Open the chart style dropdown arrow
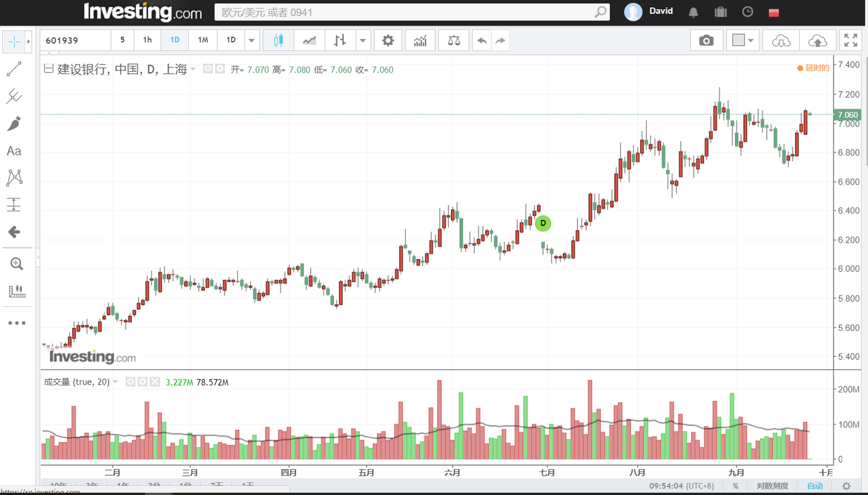868x495 pixels. [x=362, y=40]
